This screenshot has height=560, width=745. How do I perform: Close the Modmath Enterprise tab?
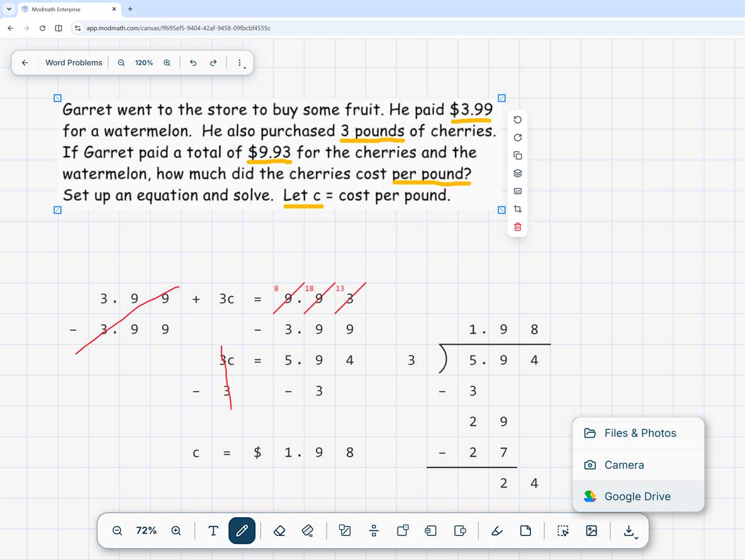point(114,9)
